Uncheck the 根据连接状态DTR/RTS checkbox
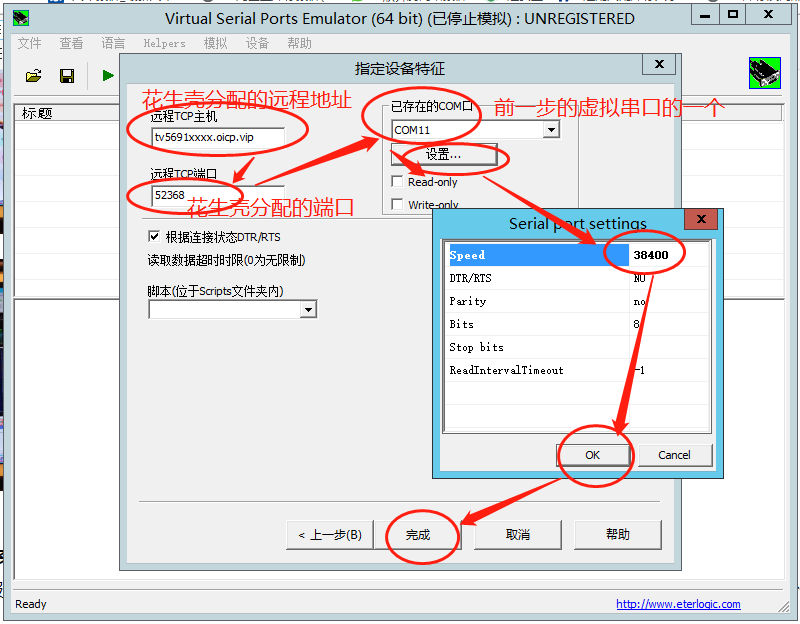This screenshot has height=624, width=800. [x=154, y=236]
